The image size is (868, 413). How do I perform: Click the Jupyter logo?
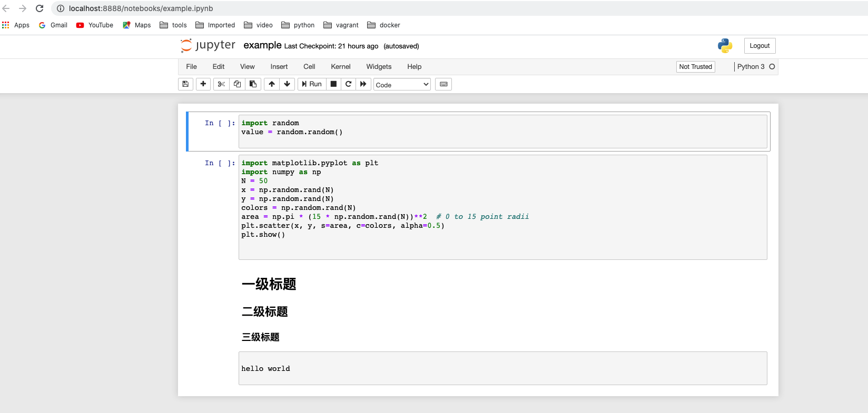click(x=208, y=46)
